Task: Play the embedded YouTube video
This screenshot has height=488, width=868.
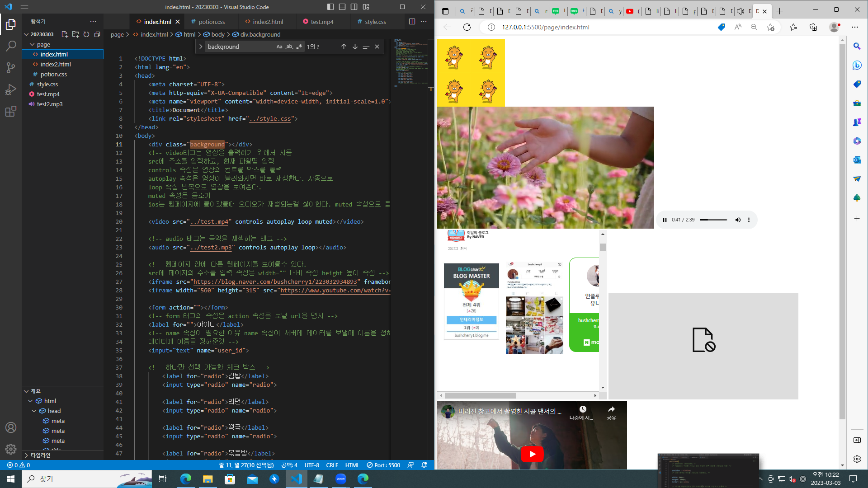Action: (532, 454)
